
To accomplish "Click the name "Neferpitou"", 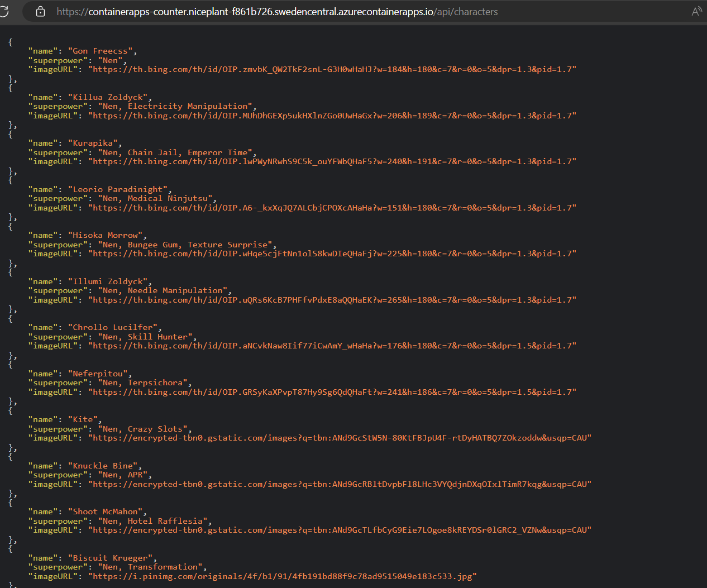I will [98, 374].
